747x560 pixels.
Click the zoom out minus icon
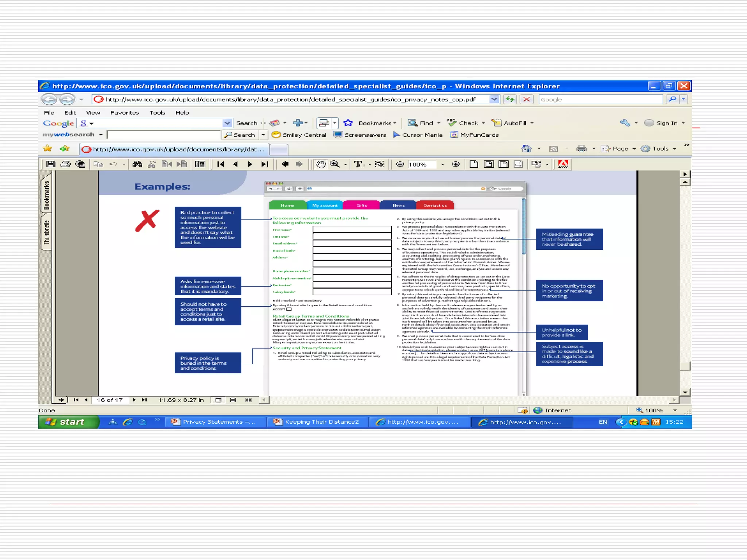pyautogui.click(x=400, y=164)
